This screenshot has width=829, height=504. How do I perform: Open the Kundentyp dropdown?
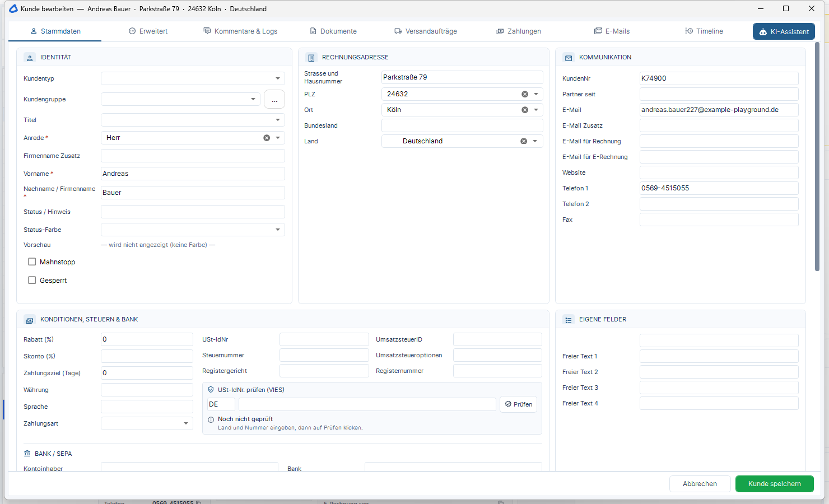point(193,78)
